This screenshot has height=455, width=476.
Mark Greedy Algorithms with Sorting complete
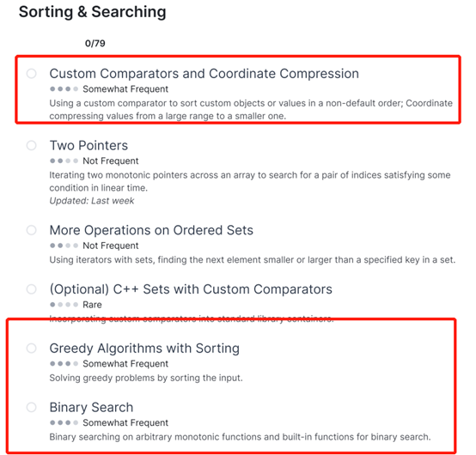[x=31, y=348]
